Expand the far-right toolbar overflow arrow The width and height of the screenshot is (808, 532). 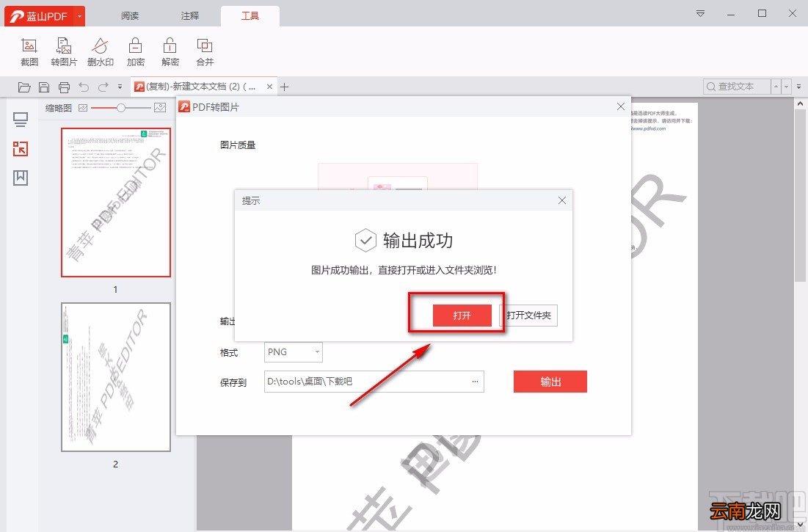798,87
